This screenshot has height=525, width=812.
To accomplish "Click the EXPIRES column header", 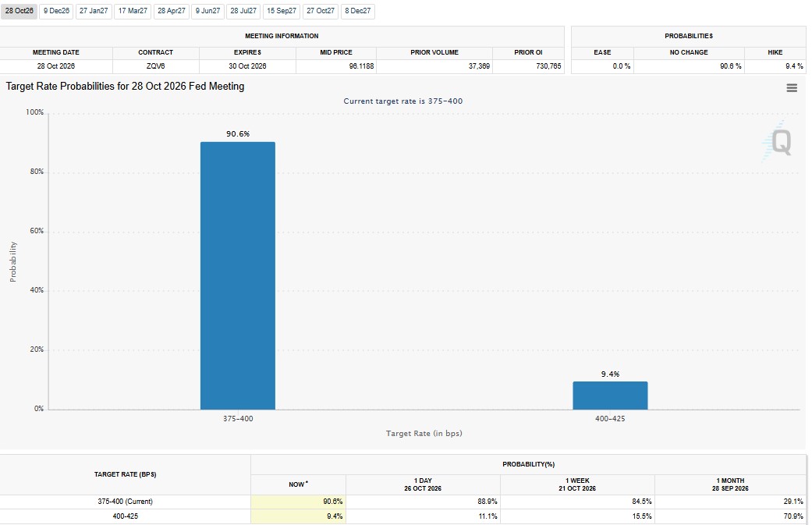I will 247,52.
